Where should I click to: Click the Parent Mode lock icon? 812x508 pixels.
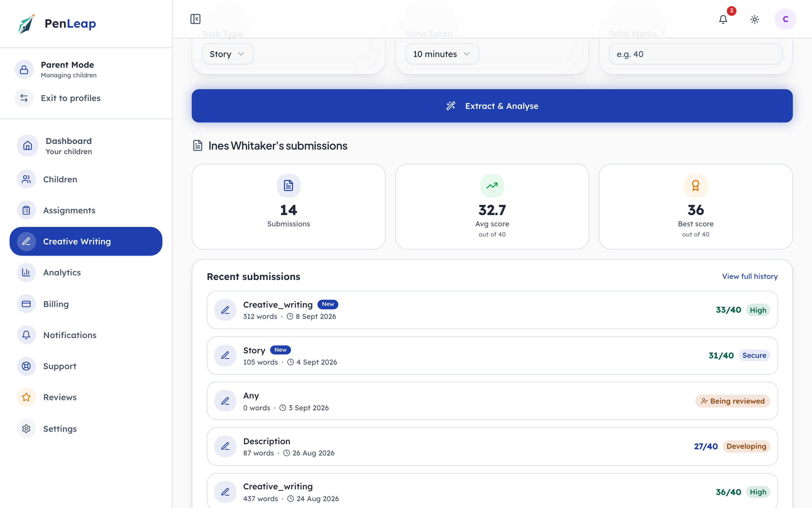pos(24,69)
